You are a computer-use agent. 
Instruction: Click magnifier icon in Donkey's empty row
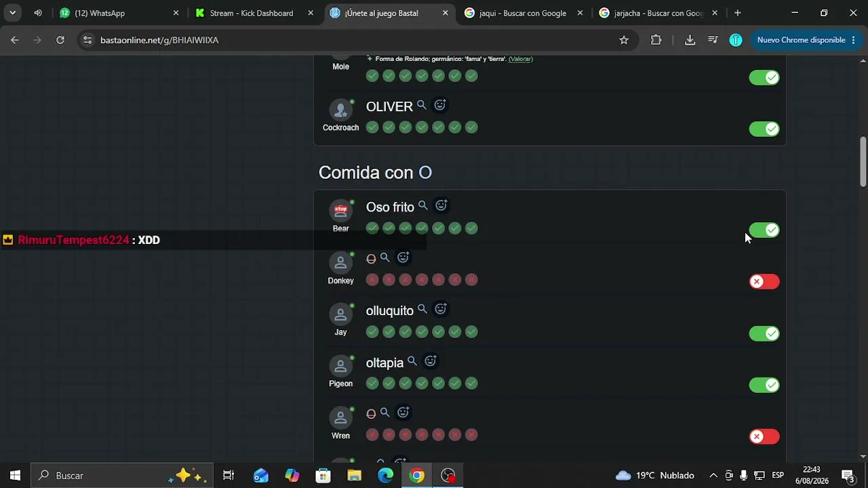point(385,258)
